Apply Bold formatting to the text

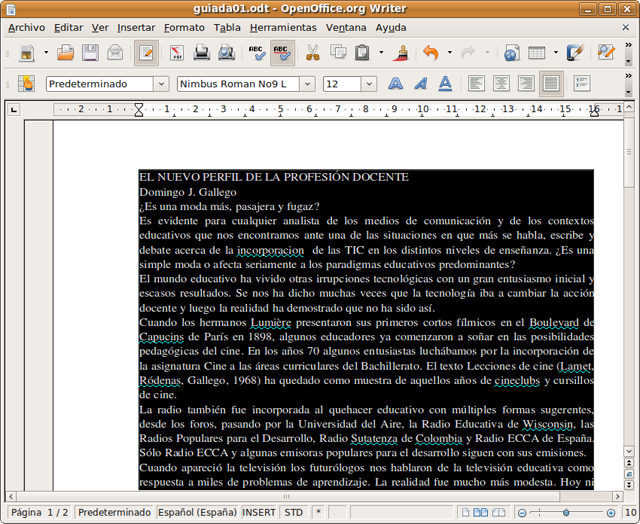pyautogui.click(x=396, y=84)
